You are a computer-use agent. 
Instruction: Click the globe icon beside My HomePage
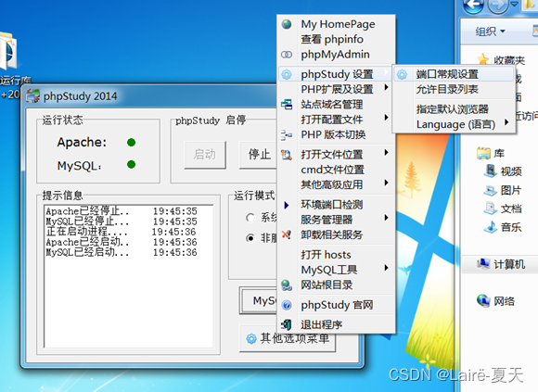tap(287, 24)
